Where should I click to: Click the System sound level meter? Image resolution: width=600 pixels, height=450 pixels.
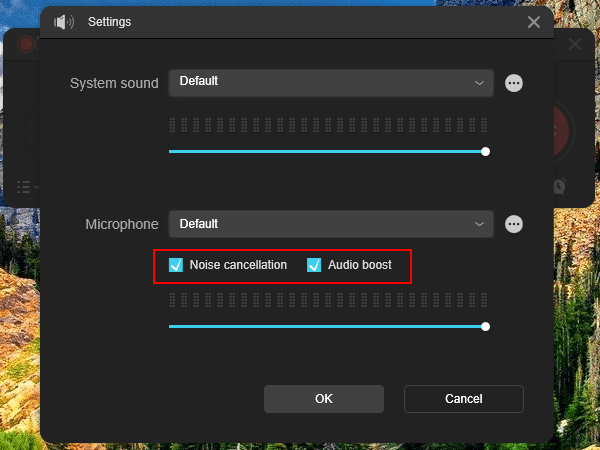(x=328, y=125)
